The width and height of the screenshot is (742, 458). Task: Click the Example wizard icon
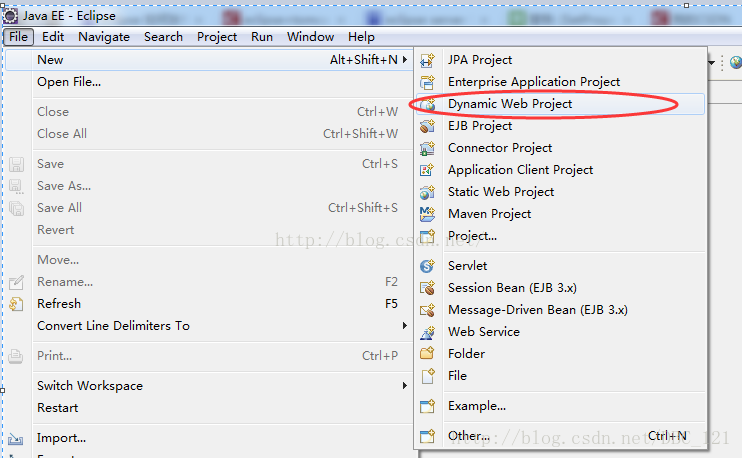coord(427,406)
